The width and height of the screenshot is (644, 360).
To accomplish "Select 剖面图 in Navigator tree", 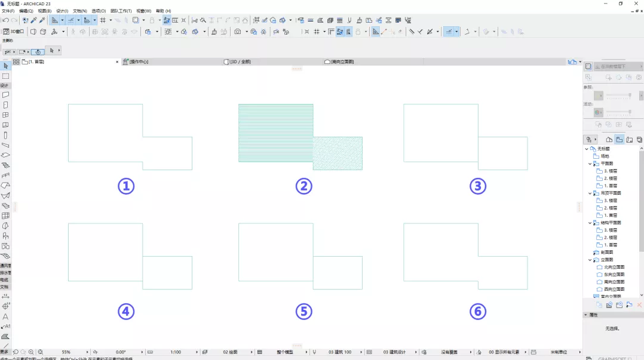I will [606, 253].
